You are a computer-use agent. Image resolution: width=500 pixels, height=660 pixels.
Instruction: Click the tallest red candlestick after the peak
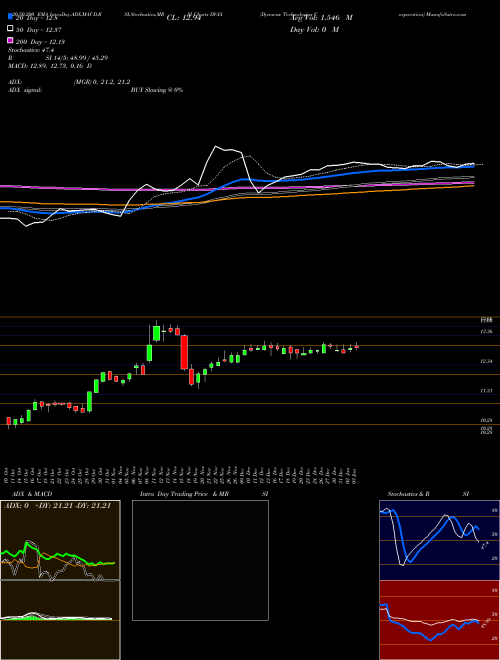click(184, 352)
